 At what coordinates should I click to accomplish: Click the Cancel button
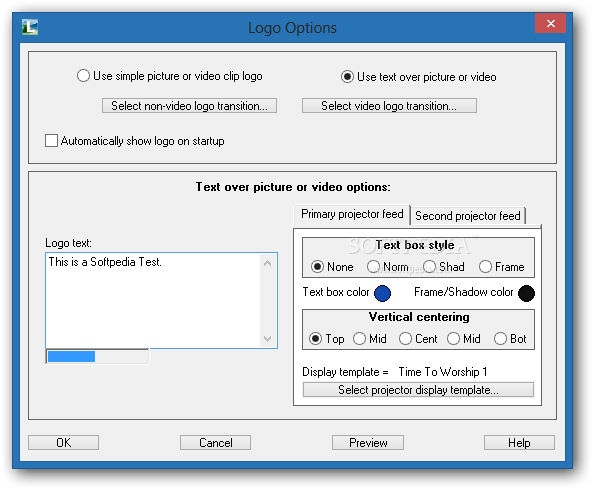click(x=216, y=442)
